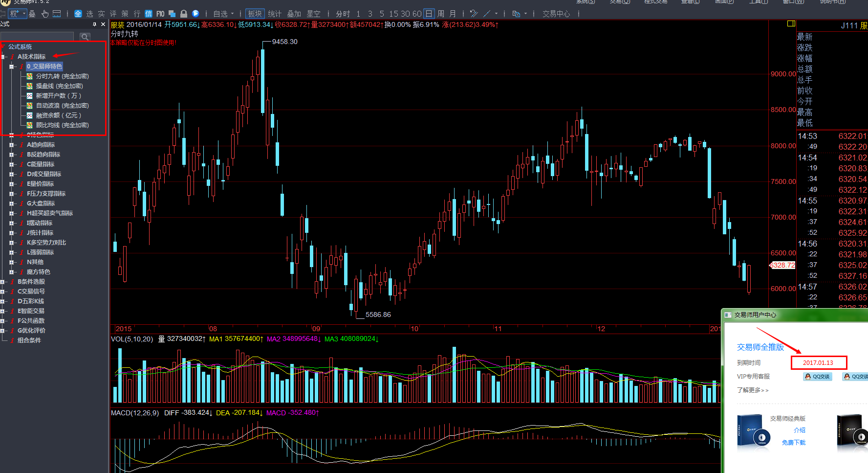The height and width of the screenshot is (473, 868).
Task: Toggle the 板块 sector button
Action: (x=255, y=14)
